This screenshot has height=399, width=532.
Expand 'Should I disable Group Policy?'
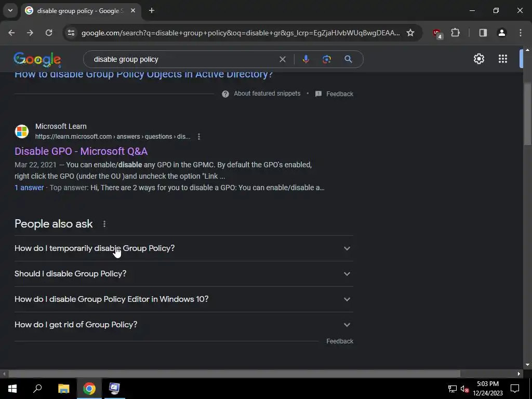point(183,274)
